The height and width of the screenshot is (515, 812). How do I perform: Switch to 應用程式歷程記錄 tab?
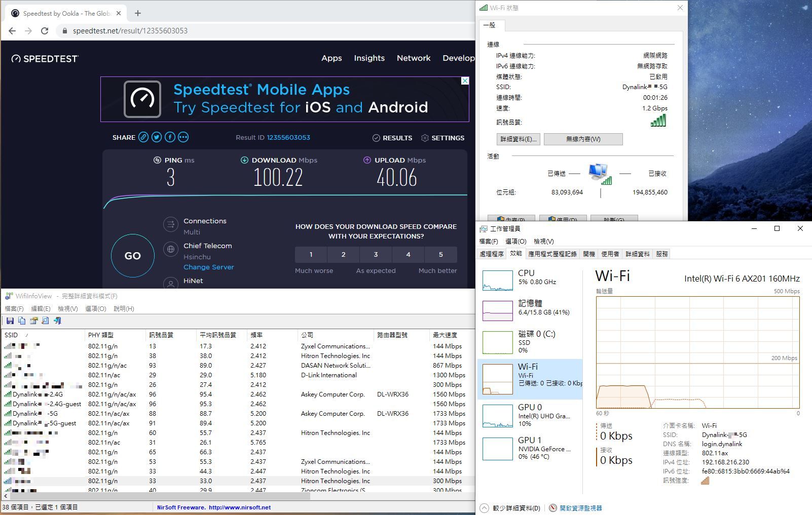552,254
